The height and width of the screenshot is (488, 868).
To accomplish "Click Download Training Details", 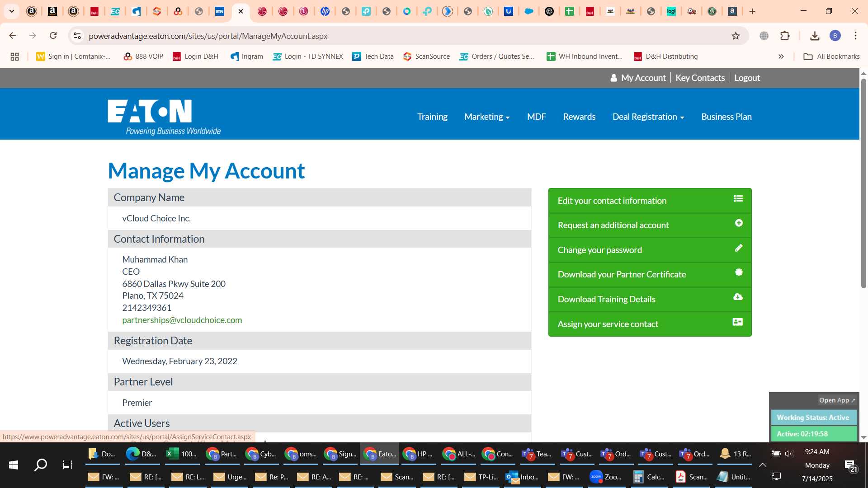I will click(650, 299).
